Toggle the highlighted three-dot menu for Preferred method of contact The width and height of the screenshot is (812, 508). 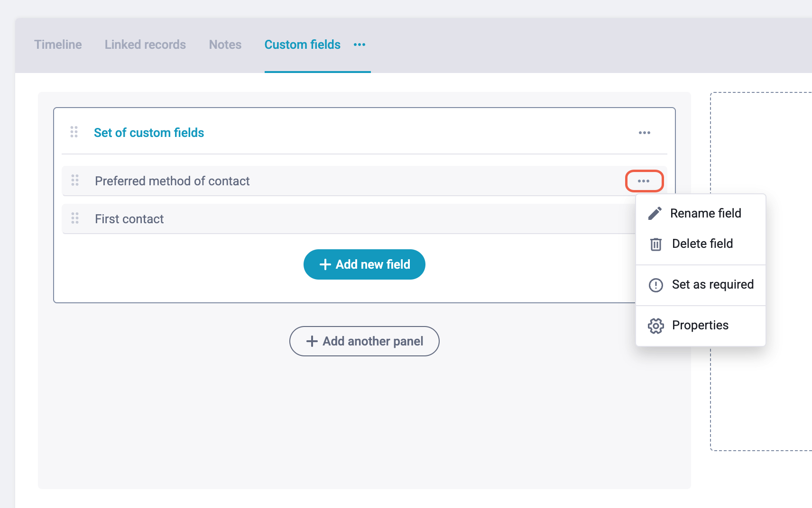[644, 181]
